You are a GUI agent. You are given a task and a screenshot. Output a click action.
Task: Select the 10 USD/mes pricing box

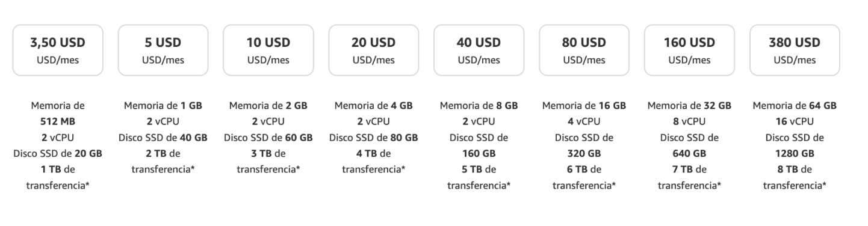[x=268, y=50]
